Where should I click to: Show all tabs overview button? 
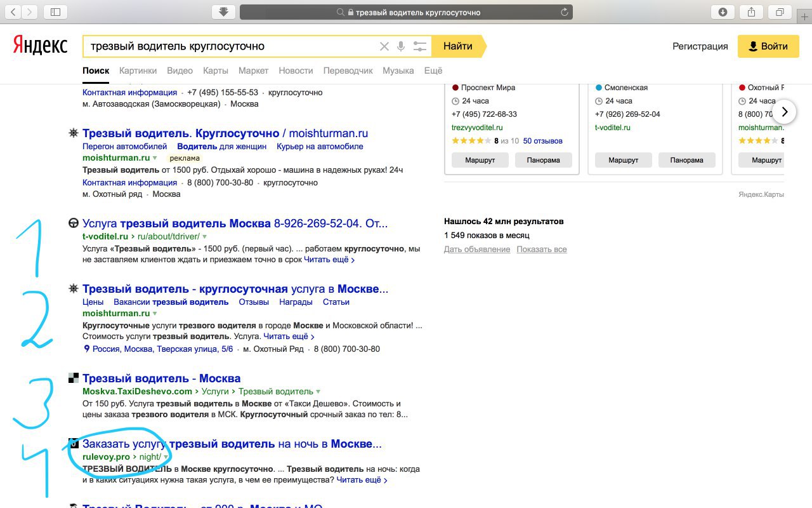[780, 11]
